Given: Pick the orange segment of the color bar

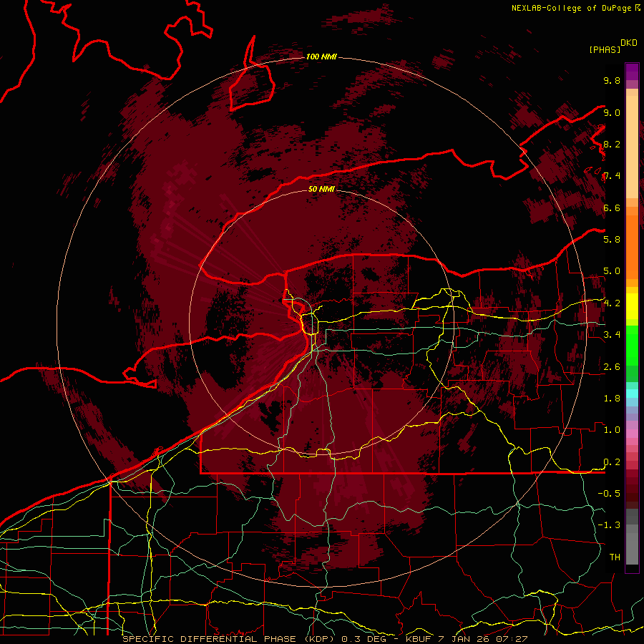Looking at the screenshot, I should pyautogui.click(x=632, y=246).
